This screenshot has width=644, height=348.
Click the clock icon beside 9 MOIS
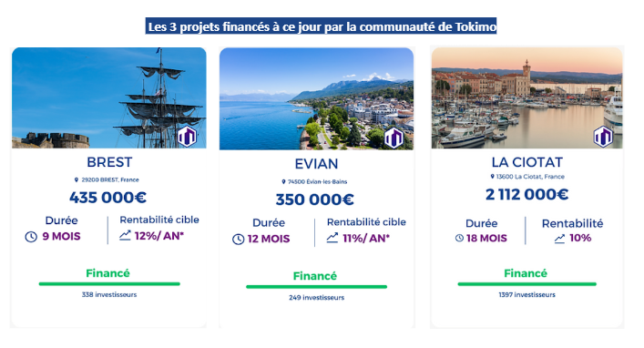(x=31, y=237)
